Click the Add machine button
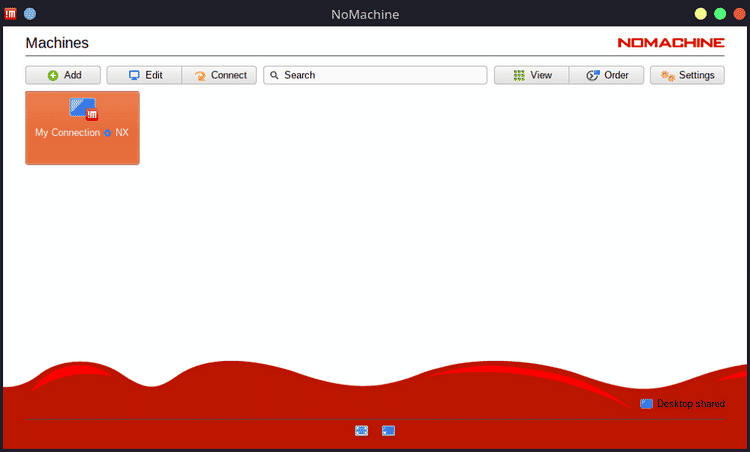 pos(63,75)
